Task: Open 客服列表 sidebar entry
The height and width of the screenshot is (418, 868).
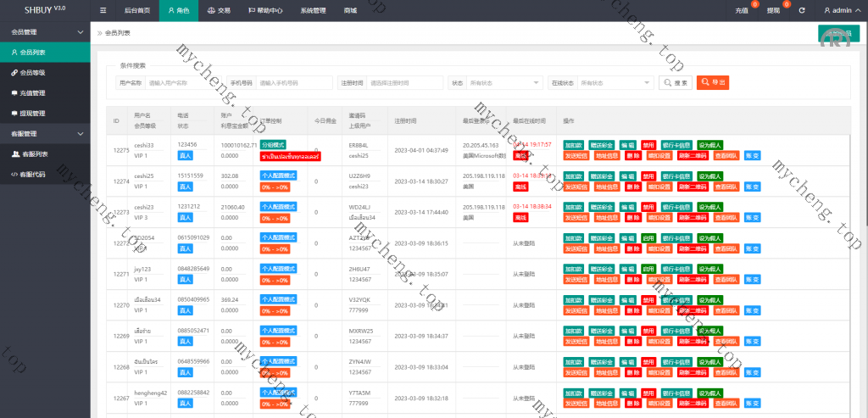Action: coord(34,154)
